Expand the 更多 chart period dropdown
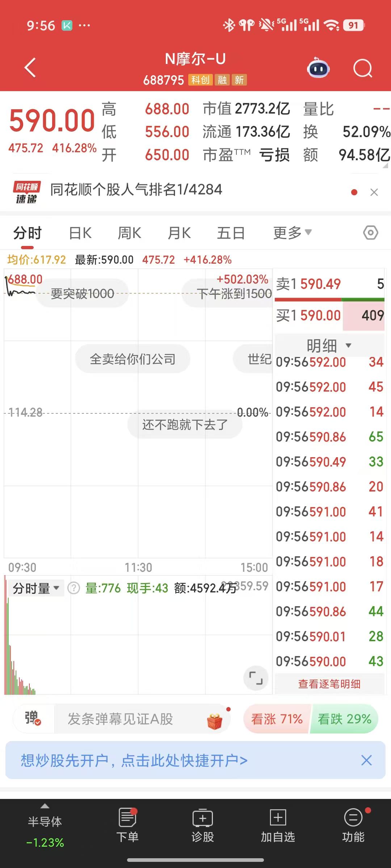The height and width of the screenshot is (868, 391). 292,233
